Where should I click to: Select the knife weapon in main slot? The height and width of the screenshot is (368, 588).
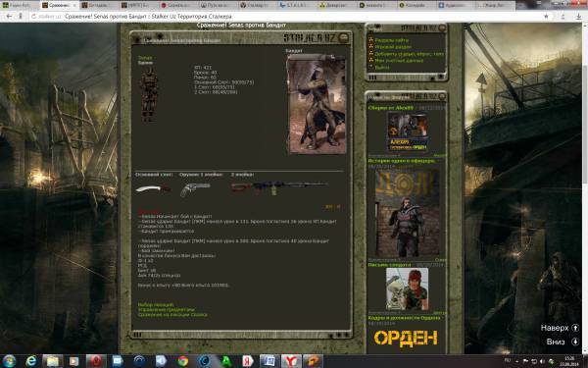pyautogui.click(x=153, y=188)
